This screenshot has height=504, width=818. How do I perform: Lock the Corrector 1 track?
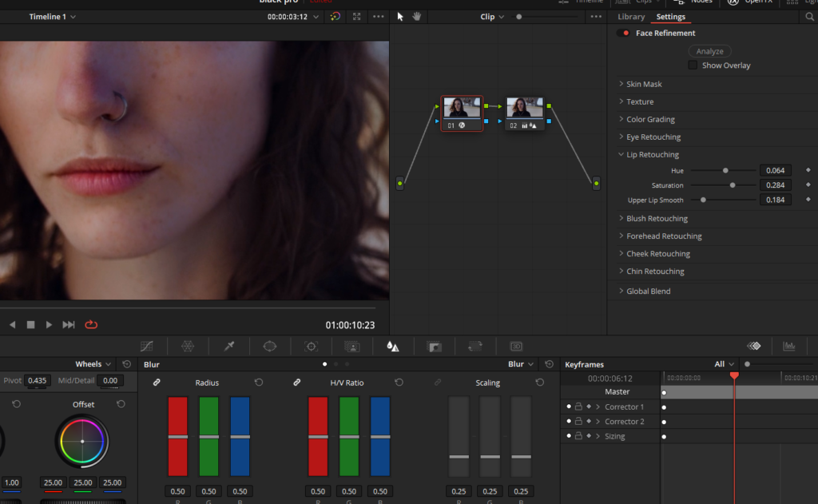click(x=578, y=407)
